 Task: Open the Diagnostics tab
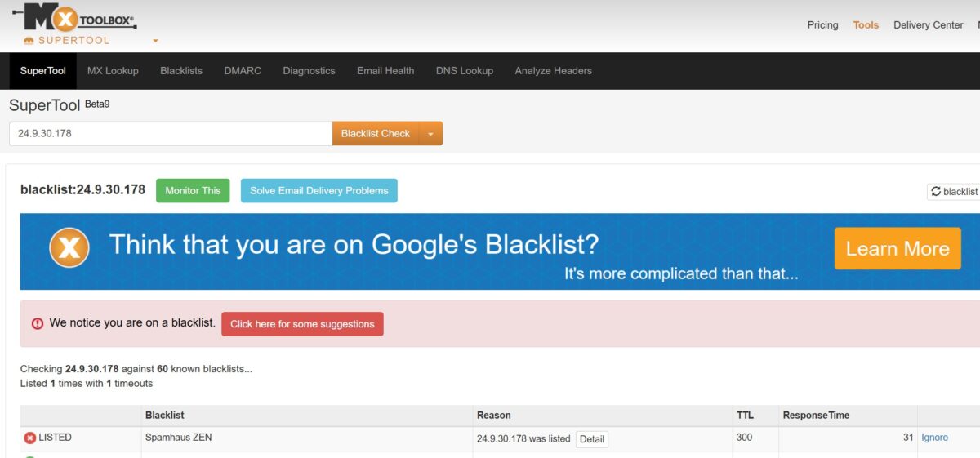309,71
